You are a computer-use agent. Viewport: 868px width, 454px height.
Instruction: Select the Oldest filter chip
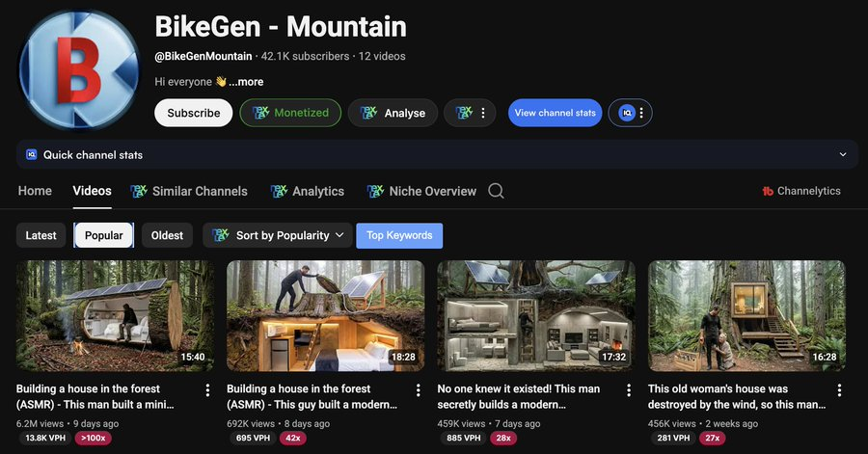(x=167, y=235)
